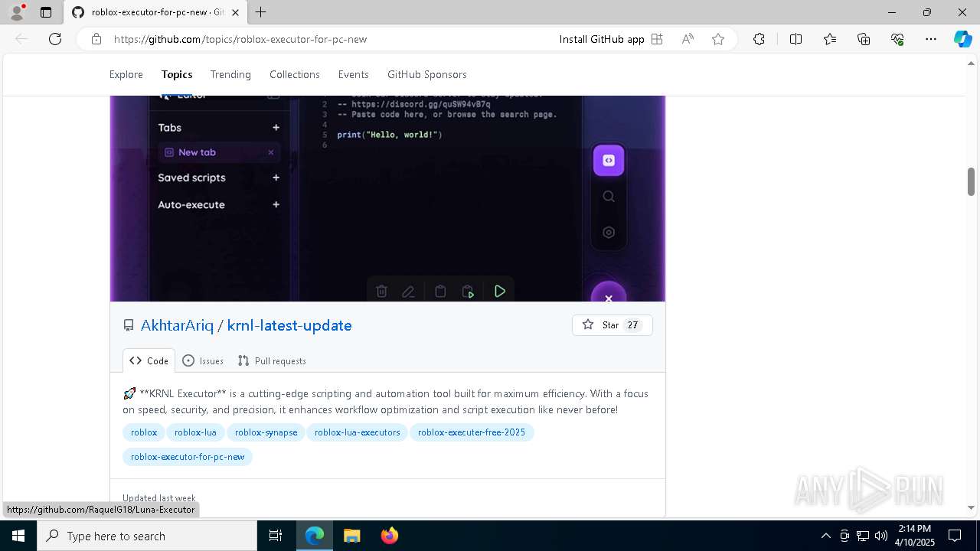Open the network status tray icon
Viewport: 980px width, 551px height.
pyautogui.click(x=863, y=536)
